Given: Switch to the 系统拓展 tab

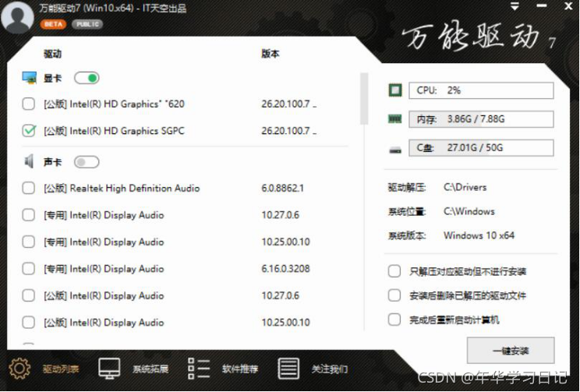Looking at the screenshot, I should pyautogui.click(x=150, y=369).
